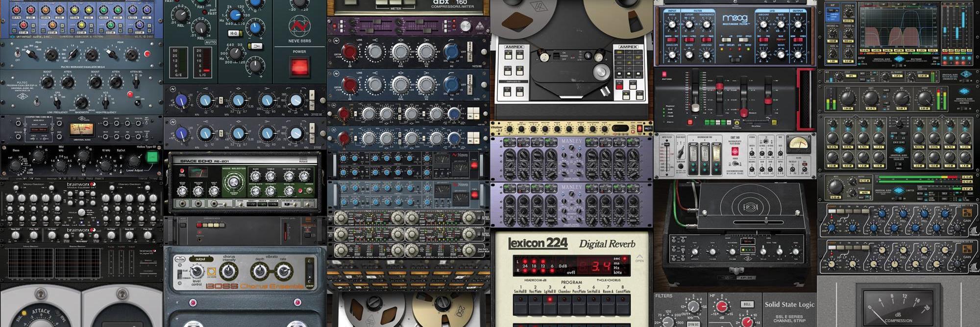Click the Boss level control knob
Viewport: 980px width, 327px height.
pyautogui.click(x=196, y=271)
